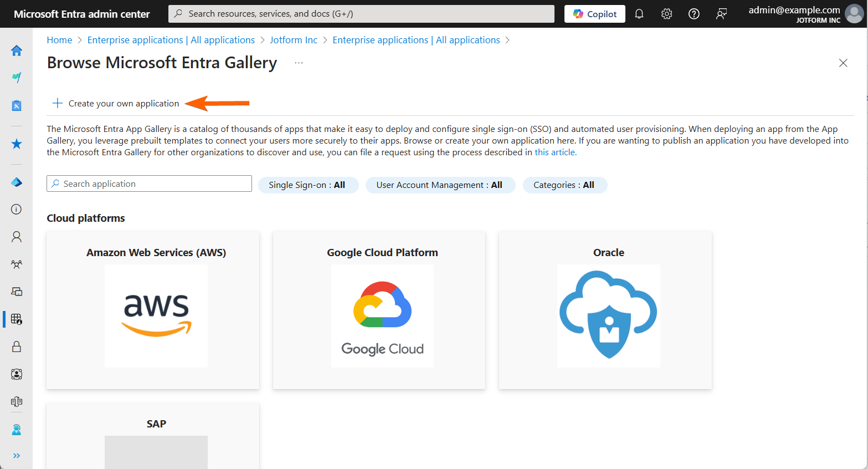Screen dimensions: 868x469
Task: Open Groups icon in left sidebar
Action: pyautogui.click(x=17, y=264)
